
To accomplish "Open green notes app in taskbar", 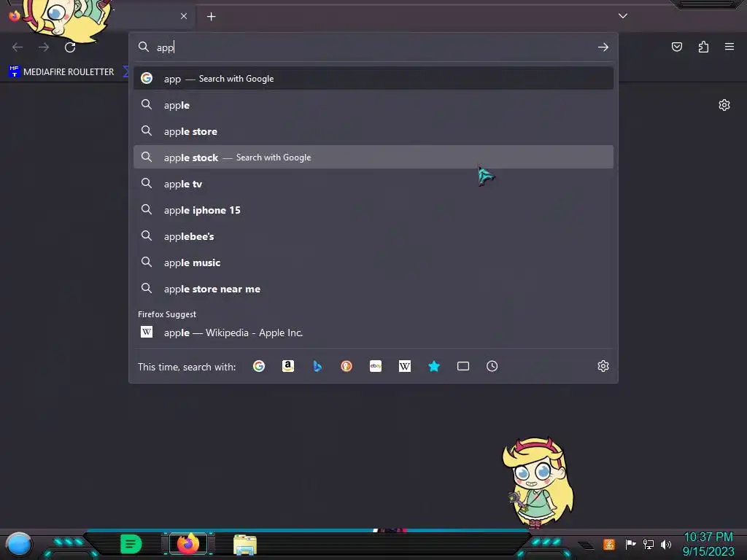I will [x=131, y=544].
